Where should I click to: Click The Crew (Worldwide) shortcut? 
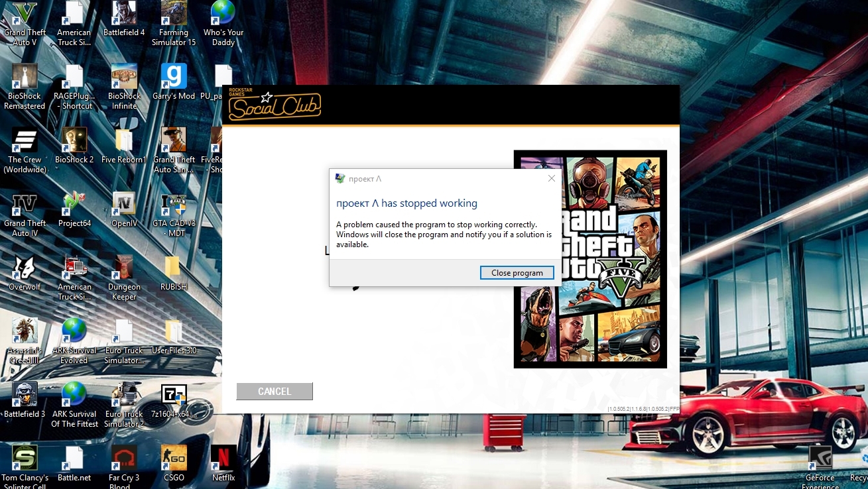coord(25,150)
